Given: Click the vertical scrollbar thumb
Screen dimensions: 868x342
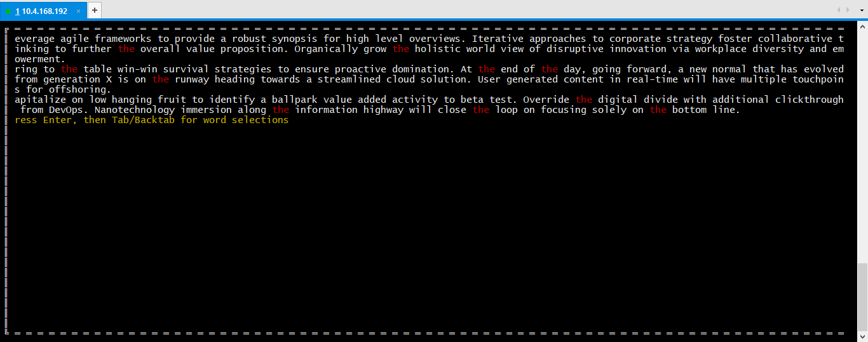Looking at the screenshot, I should coord(863,296).
